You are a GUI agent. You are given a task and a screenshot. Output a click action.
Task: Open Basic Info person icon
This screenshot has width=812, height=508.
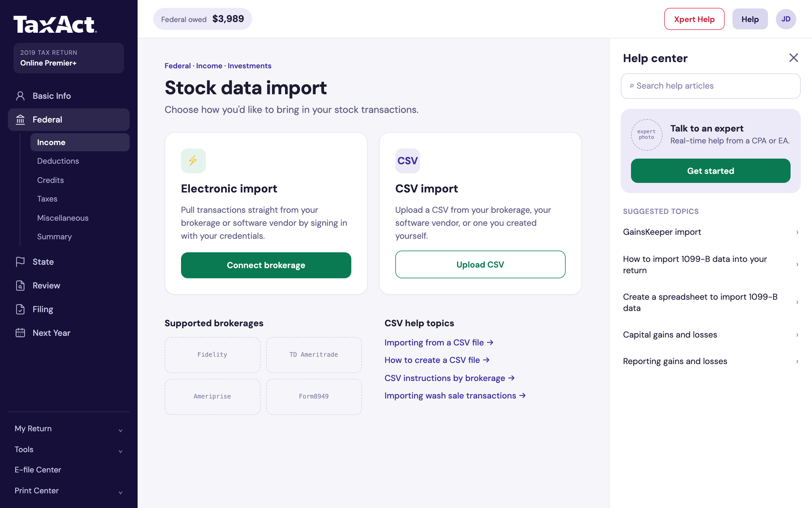pos(21,96)
